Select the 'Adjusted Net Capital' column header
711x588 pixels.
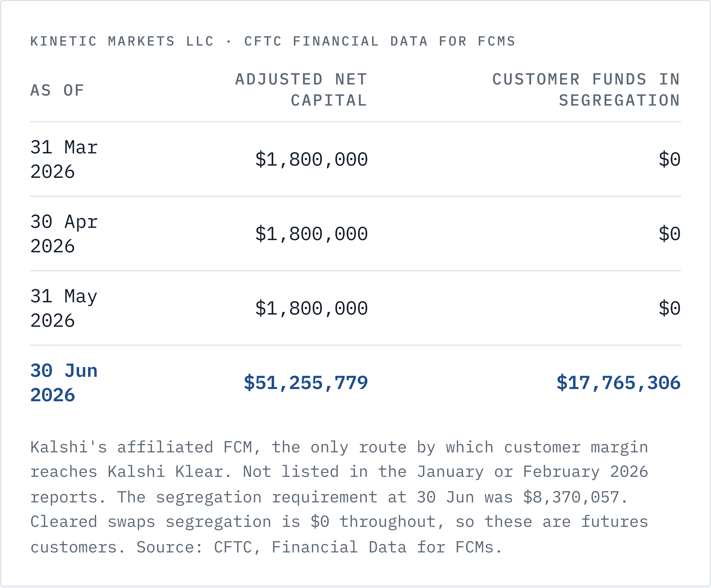pos(301,90)
